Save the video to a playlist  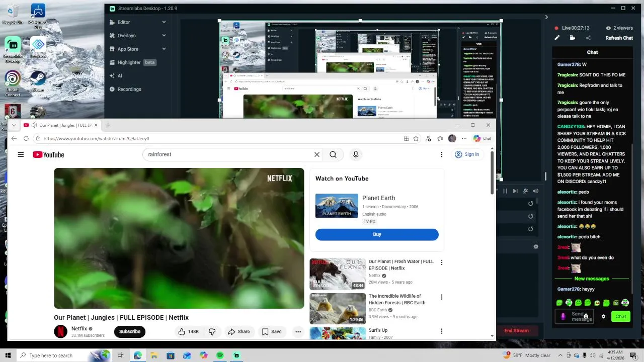(272, 331)
